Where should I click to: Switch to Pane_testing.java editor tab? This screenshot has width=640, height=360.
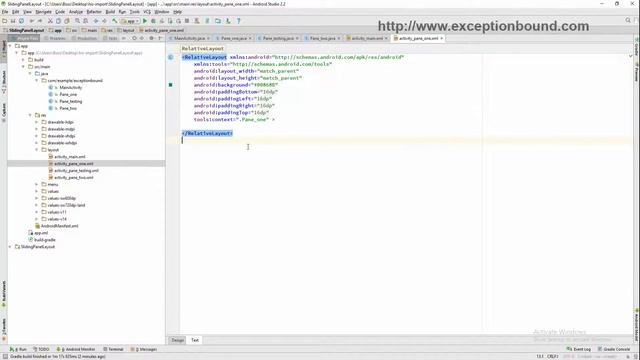(278, 38)
